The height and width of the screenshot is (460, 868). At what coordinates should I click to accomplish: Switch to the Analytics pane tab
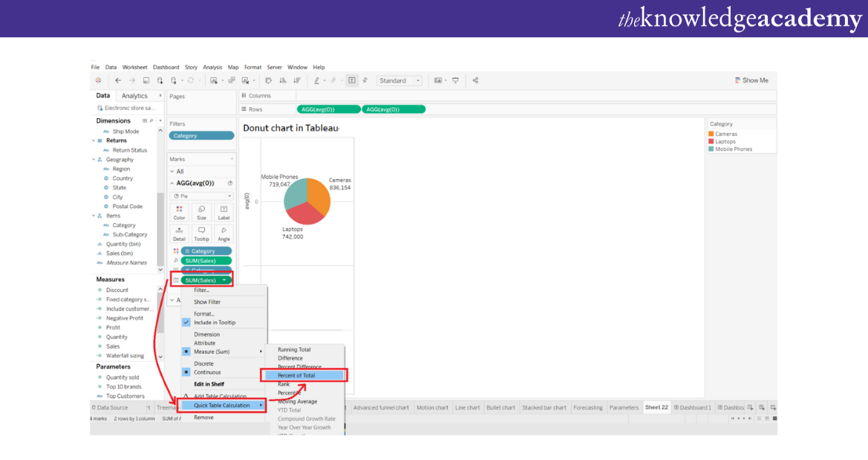134,96
